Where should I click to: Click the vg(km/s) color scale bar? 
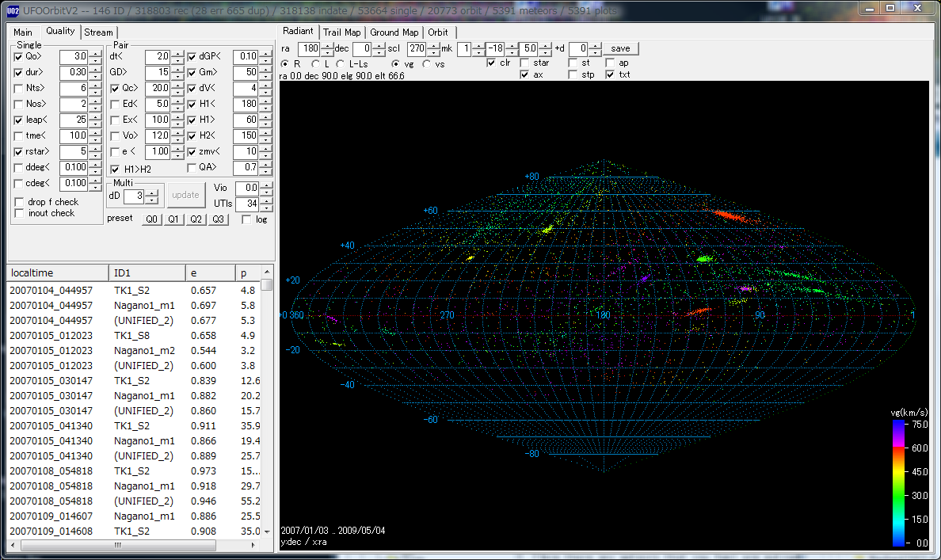click(898, 482)
